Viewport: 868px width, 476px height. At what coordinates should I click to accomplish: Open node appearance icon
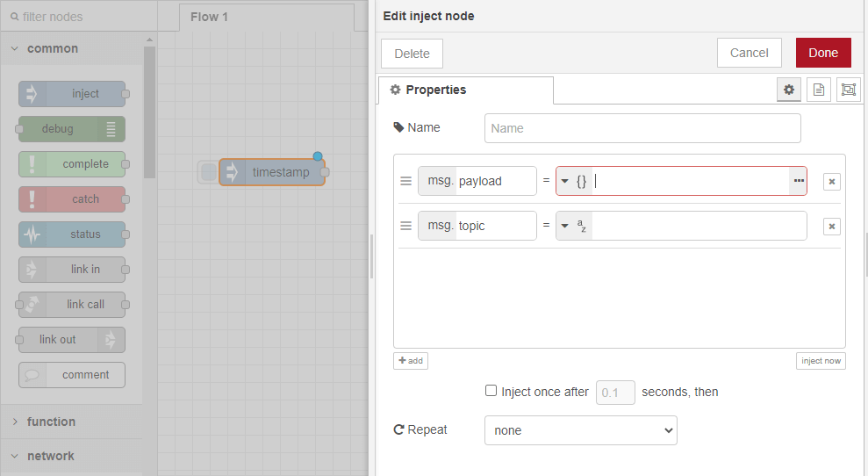(x=848, y=90)
